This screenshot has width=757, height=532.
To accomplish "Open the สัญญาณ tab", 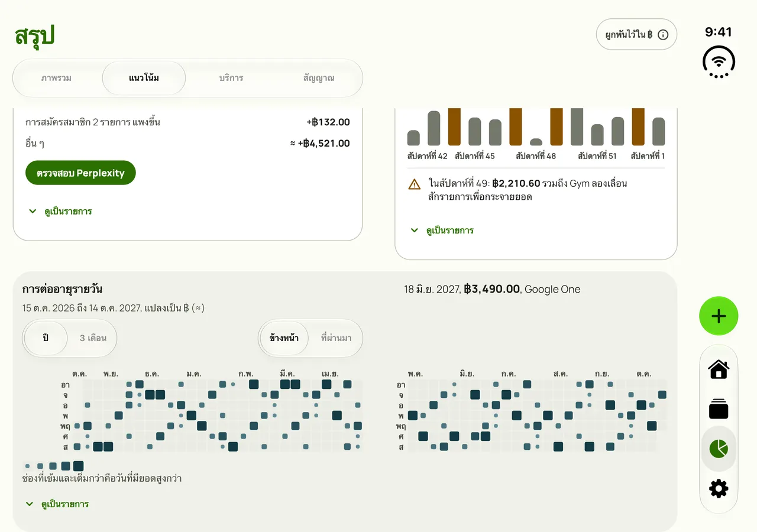I will pos(319,78).
